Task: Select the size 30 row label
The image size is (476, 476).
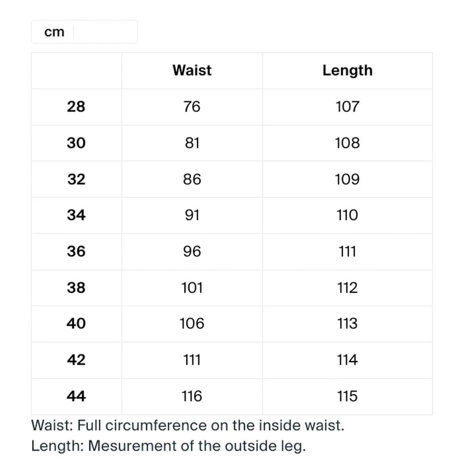Action: [x=76, y=143]
